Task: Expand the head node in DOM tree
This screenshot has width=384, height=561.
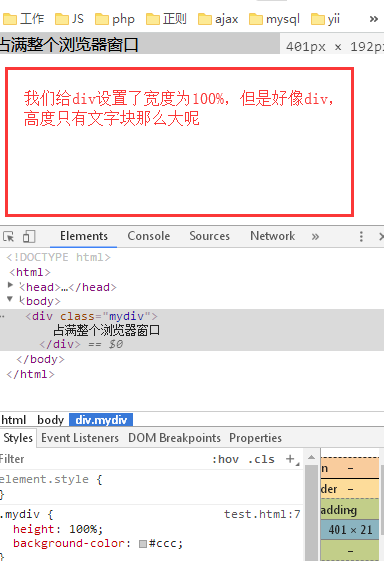Action: click(10, 285)
